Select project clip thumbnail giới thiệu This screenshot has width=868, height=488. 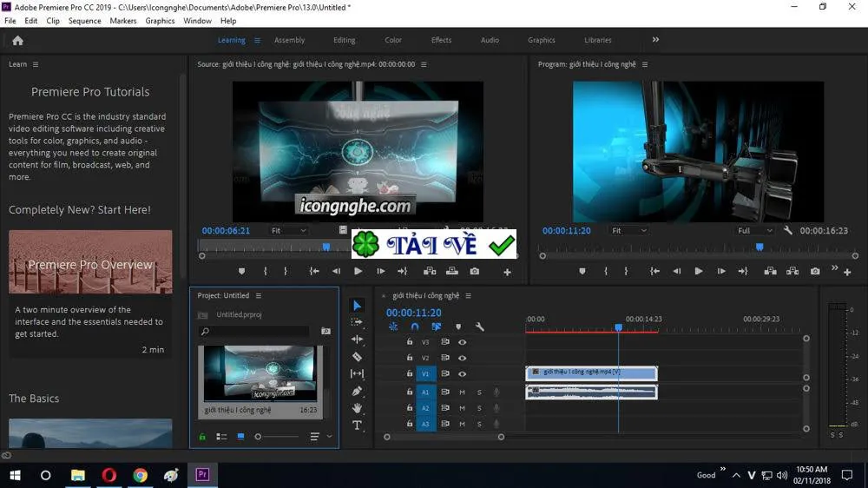tap(260, 373)
